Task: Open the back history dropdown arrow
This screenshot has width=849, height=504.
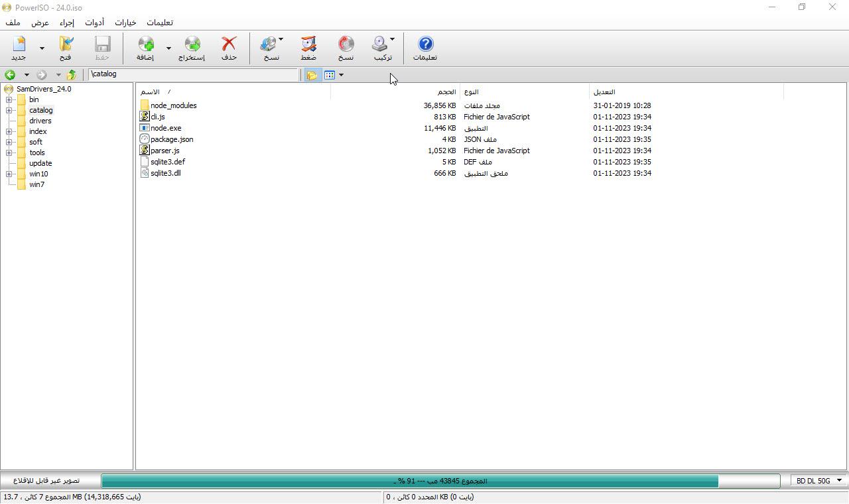Action: pyautogui.click(x=27, y=75)
